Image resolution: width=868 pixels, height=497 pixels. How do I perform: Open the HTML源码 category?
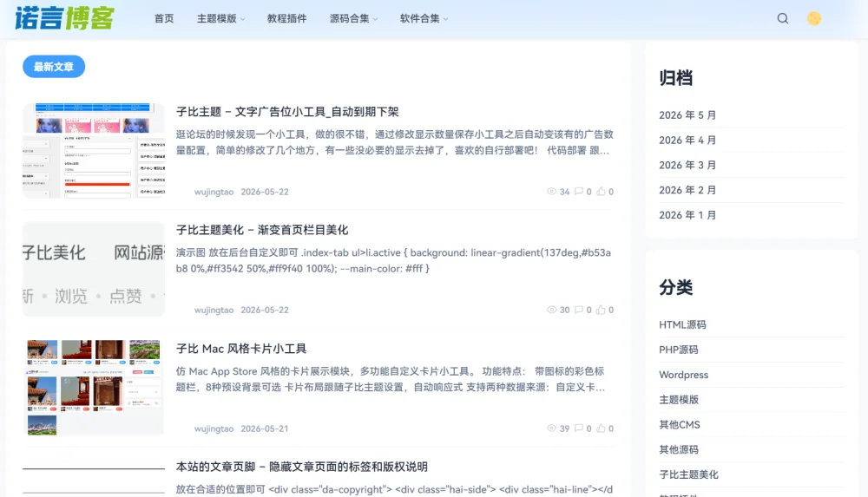coord(682,325)
